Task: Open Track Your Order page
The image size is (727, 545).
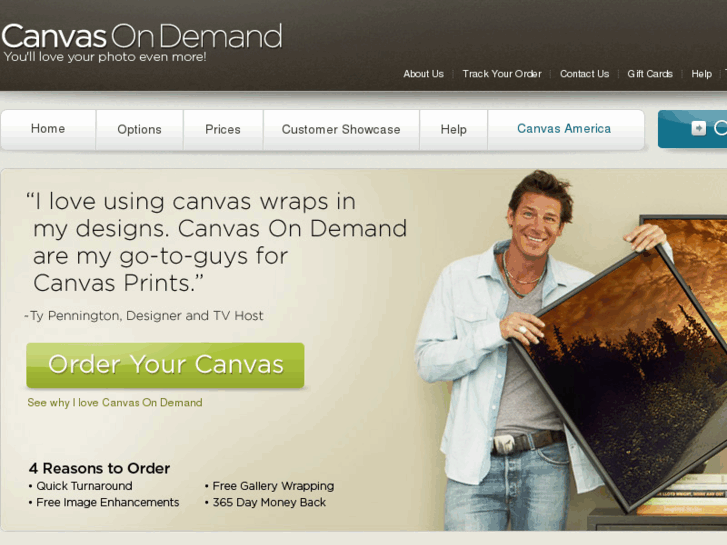Action: click(502, 74)
